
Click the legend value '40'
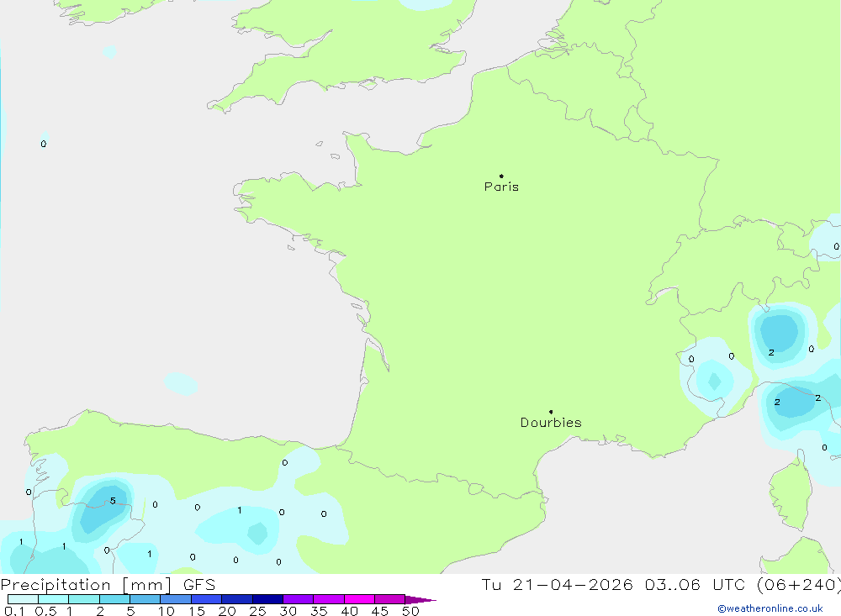[x=349, y=611]
